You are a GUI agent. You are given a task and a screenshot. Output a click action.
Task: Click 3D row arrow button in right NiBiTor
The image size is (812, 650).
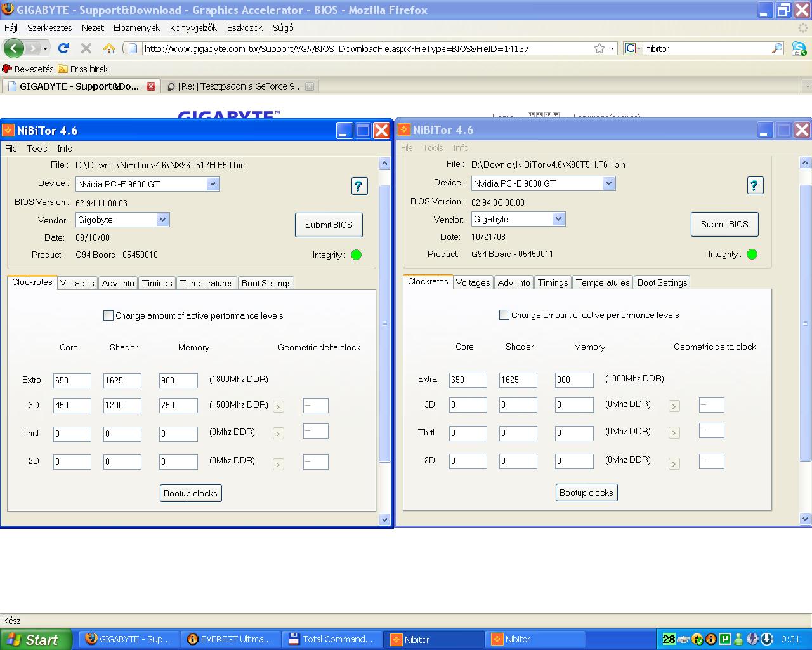[x=674, y=406]
